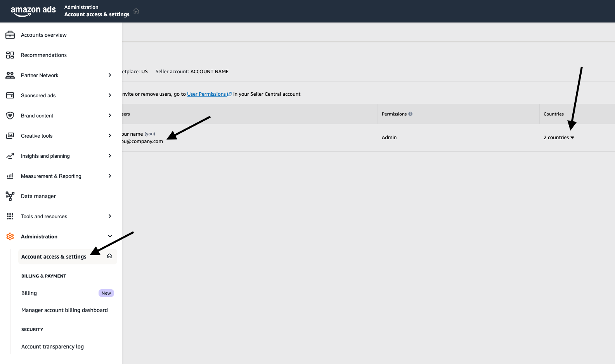Click home icon beside Account access & settings

coord(109,256)
